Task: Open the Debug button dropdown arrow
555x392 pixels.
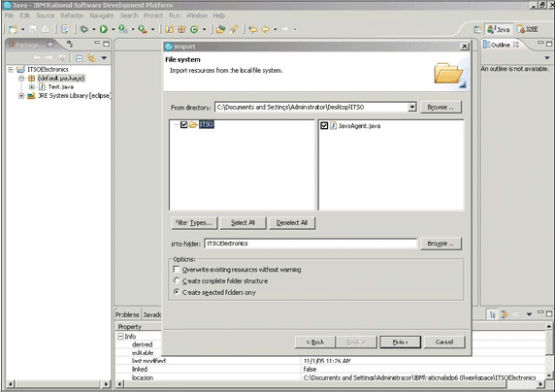Action: tap(94, 29)
